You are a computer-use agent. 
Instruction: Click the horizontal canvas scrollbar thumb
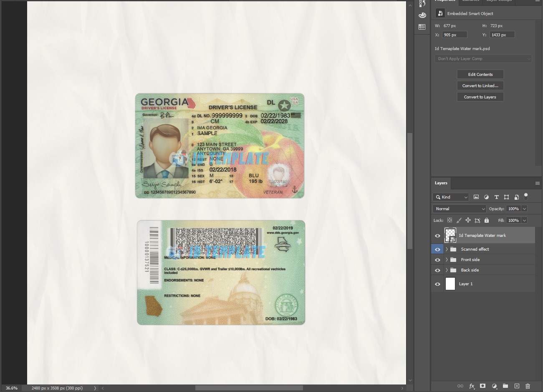click(x=249, y=388)
